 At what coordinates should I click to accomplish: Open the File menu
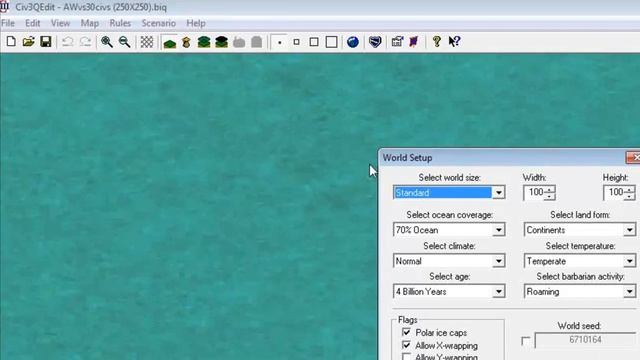click(8, 23)
